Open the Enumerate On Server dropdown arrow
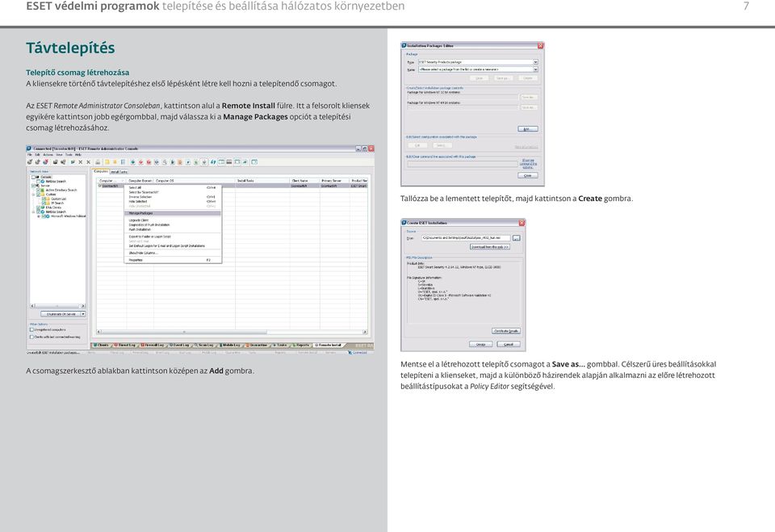 click(83, 314)
